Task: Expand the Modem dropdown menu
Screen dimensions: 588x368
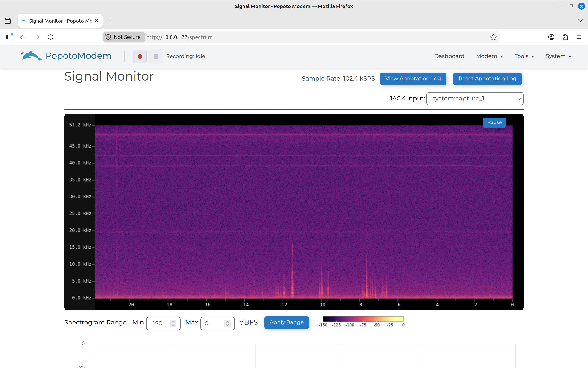Action: (x=489, y=56)
